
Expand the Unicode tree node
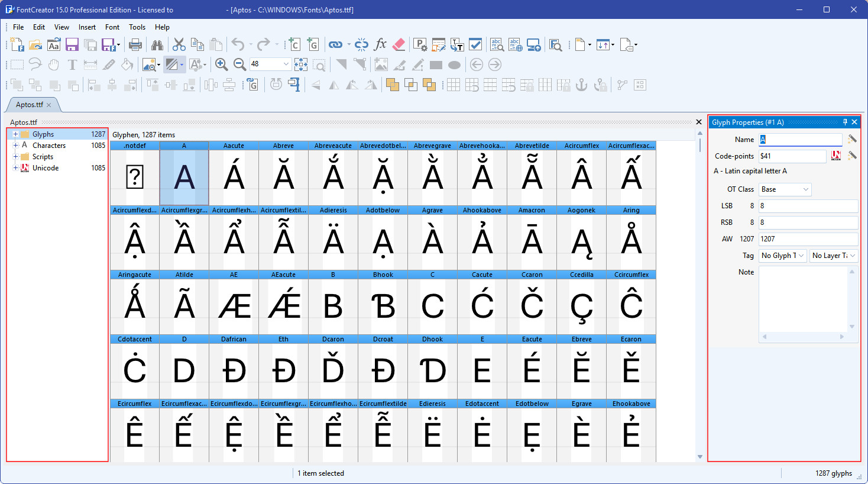pyautogui.click(x=15, y=168)
